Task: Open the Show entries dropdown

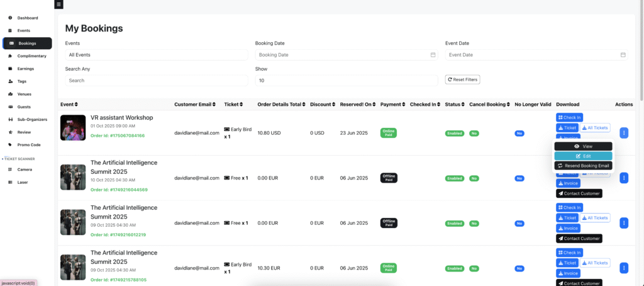Action: (x=346, y=81)
